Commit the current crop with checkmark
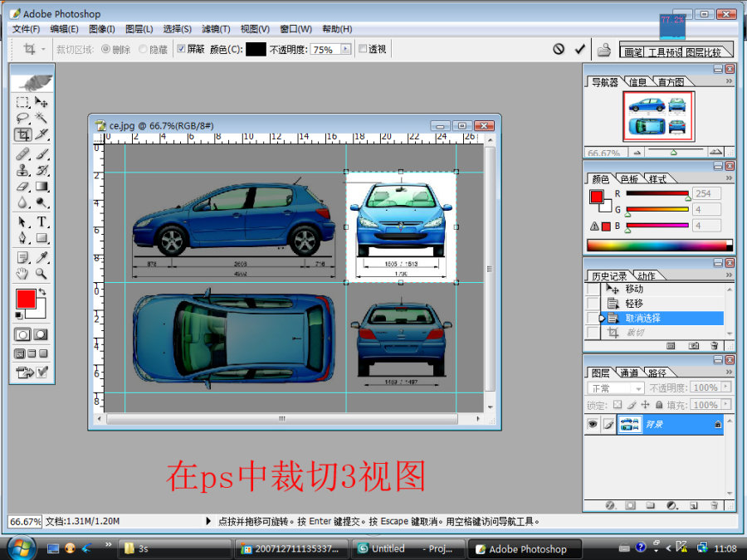The image size is (747, 560). [580, 49]
